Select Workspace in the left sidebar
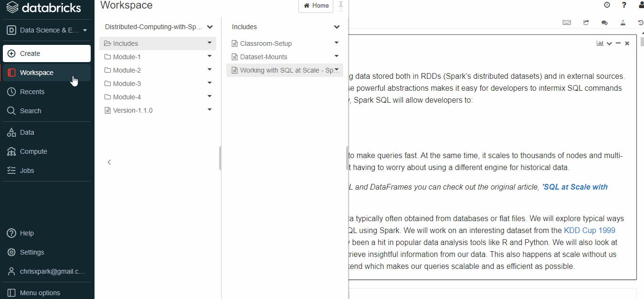The height and width of the screenshot is (299, 644). click(37, 73)
